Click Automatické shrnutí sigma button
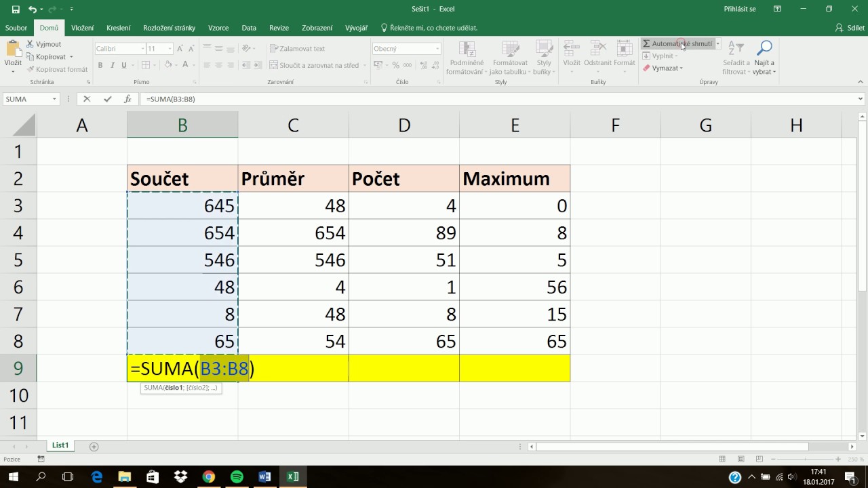This screenshot has height=488, width=868. 677,43
